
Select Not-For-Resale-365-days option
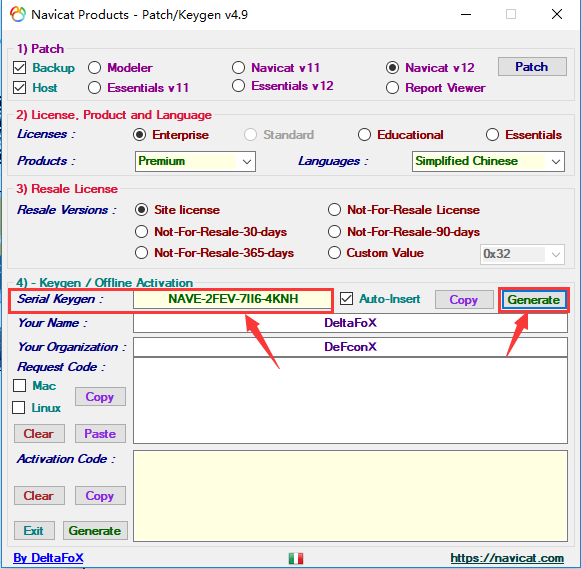click(x=142, y=253)
